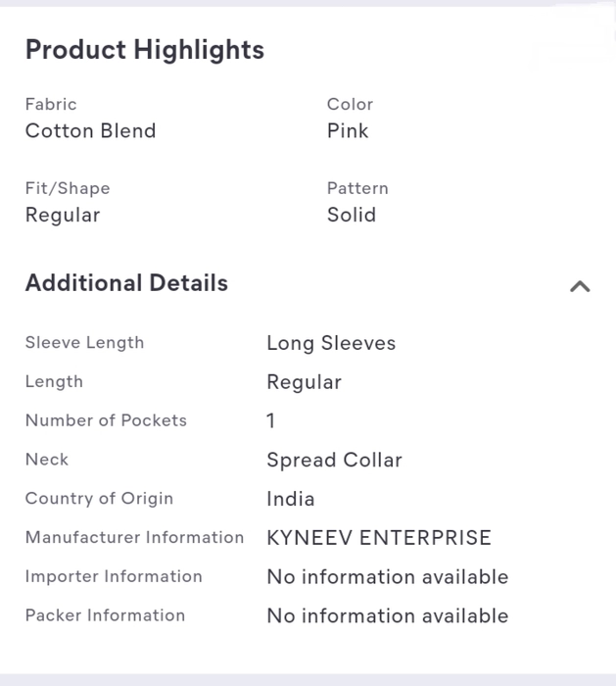Click the Additional Details heading
This screenshot has width=616, height=686.
coord(126,283)
